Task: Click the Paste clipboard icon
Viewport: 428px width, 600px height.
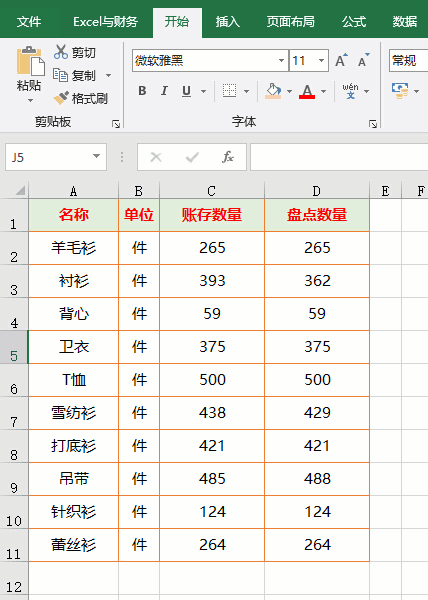Action: point(30,61)
